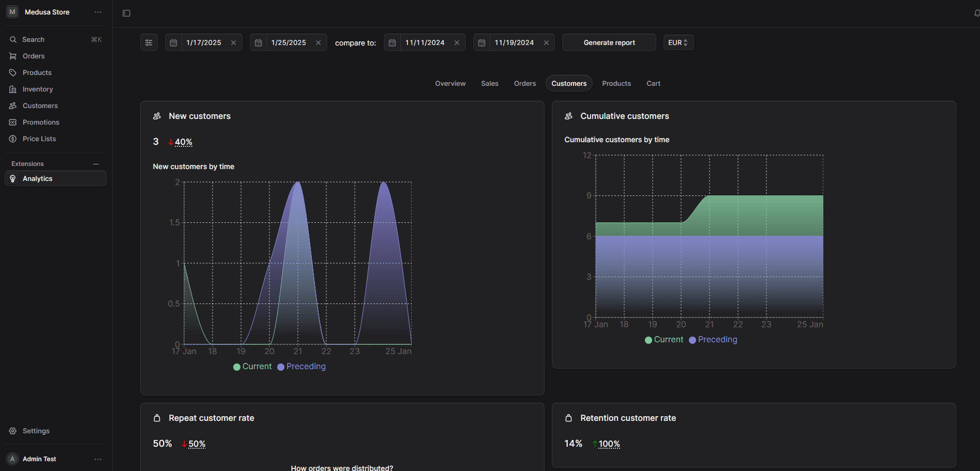Toggle the sidebar collapse icon
This screenshot has width=980, height=471.
pos(126,13)
